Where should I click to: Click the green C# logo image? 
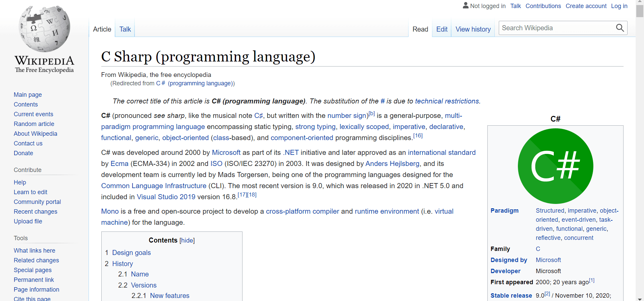[555, 166]
